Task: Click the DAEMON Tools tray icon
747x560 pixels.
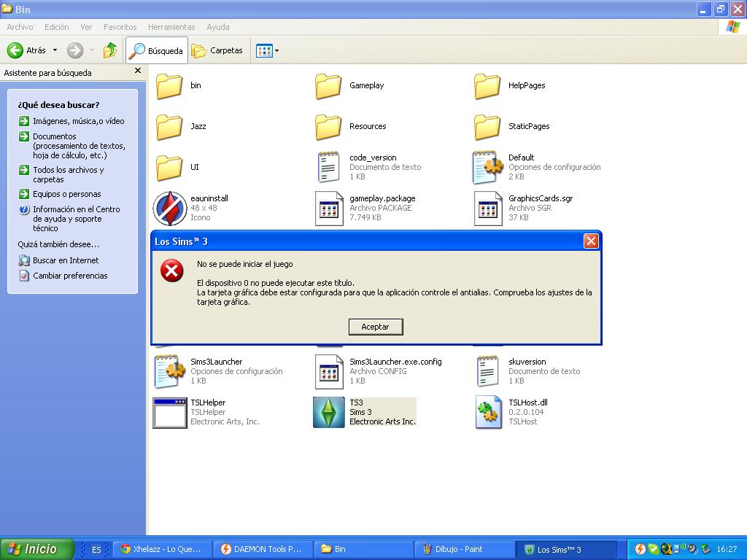Action: click(x=640, y=550)
